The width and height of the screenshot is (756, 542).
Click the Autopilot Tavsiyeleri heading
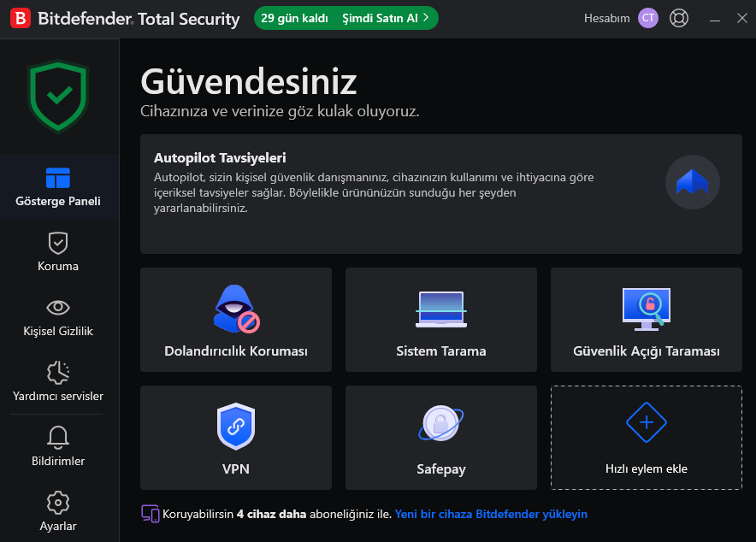pyautogui.click(x=220, y=157)
